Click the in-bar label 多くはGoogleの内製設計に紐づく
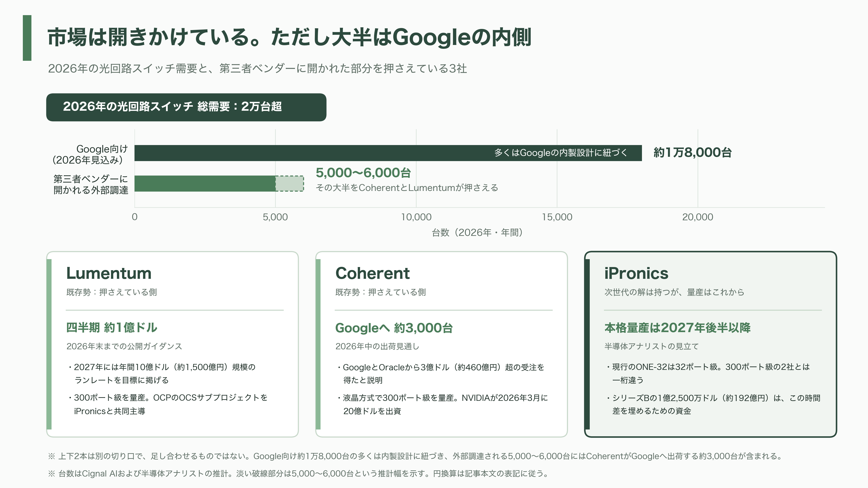This screenshot has height=488, width=868. point(561,153)
